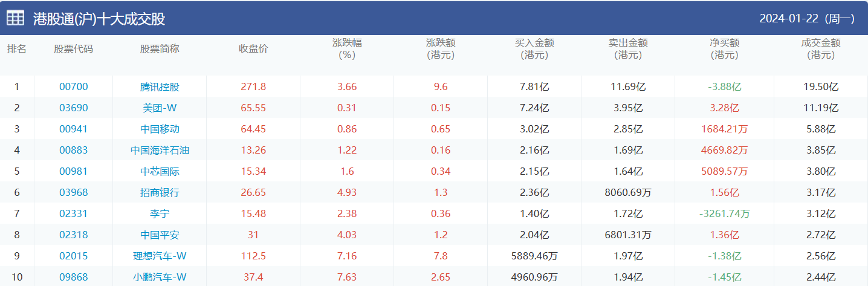
Task: Open 腾讯控股 stock name link
Action: point(160,86)
